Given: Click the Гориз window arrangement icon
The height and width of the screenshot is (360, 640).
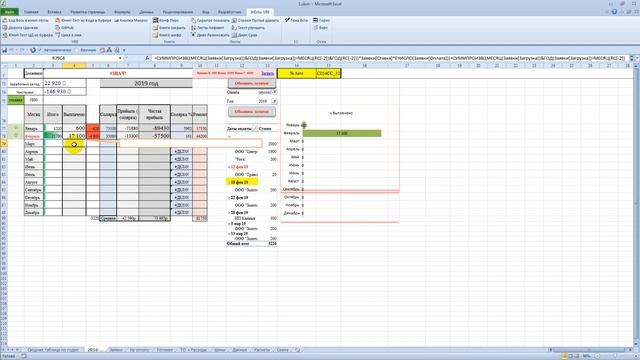Looking at the screenshot, I should pyautogui.click(x=316, y=20).
